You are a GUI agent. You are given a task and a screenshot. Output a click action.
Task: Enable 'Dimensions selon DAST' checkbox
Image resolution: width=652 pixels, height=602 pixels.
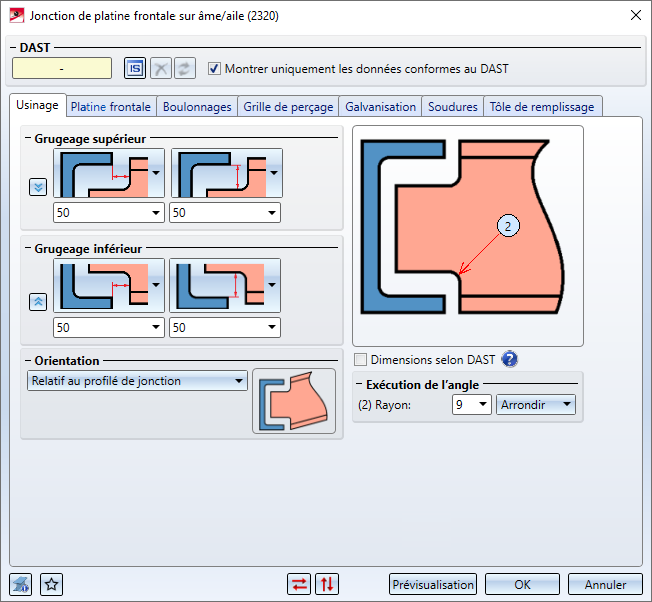click(361, 359)
